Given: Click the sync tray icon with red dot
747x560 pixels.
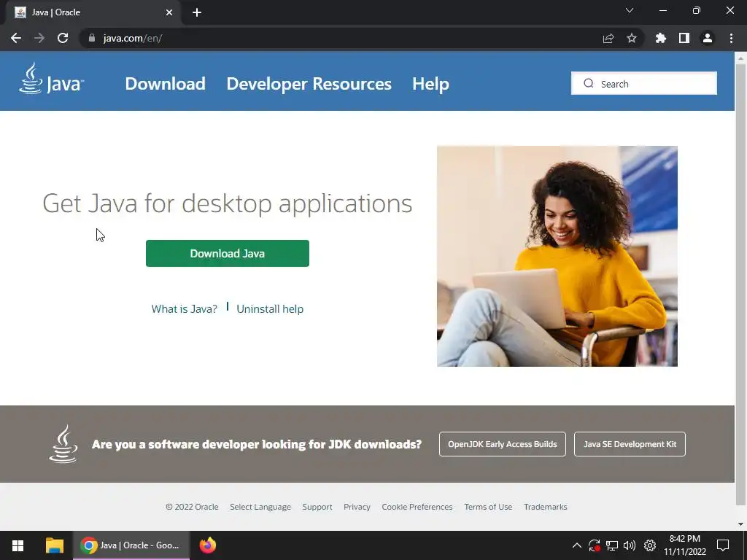Looking at the screenshot, I should (x=594, y=545).
